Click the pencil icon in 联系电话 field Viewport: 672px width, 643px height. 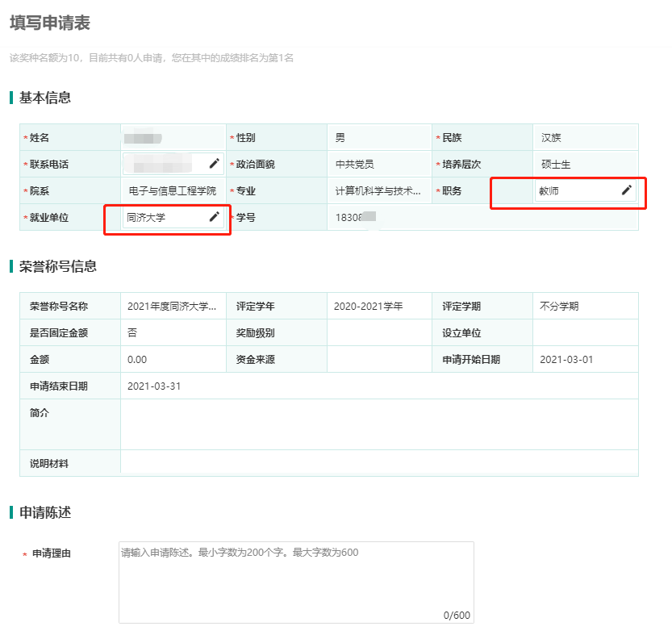pyautogui.click(x=214, y=164)
